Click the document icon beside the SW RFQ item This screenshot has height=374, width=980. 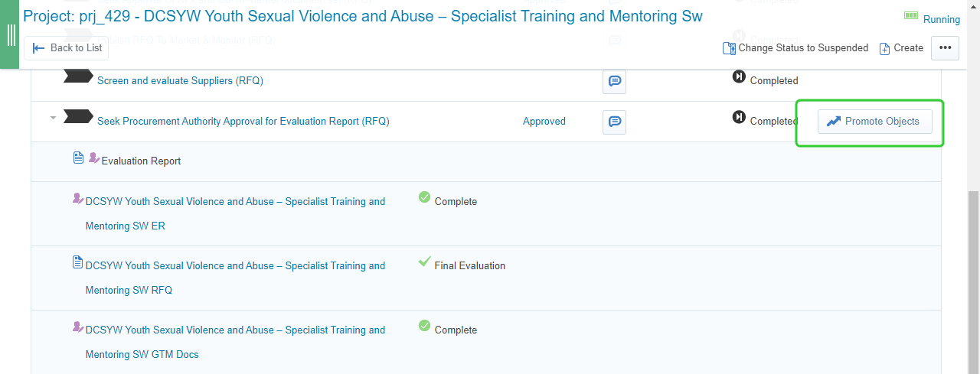coord(77,262)
